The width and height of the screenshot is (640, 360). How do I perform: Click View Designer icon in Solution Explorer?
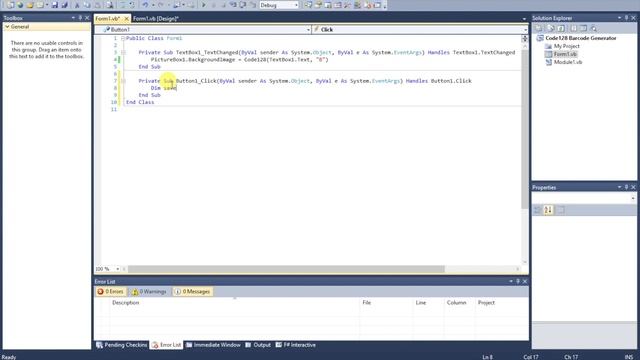click(x=583, y=28)
